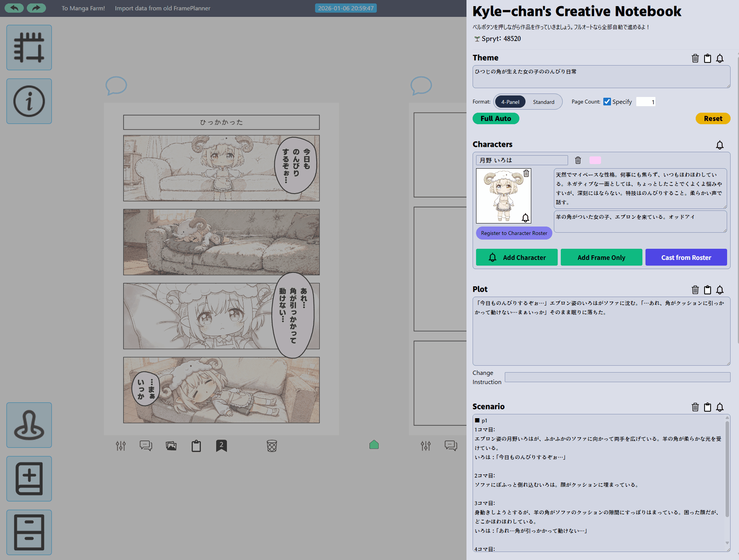Screen dimensions: 739x560
Task: Click the trash icon below the manga page
Action: point(272,446)
